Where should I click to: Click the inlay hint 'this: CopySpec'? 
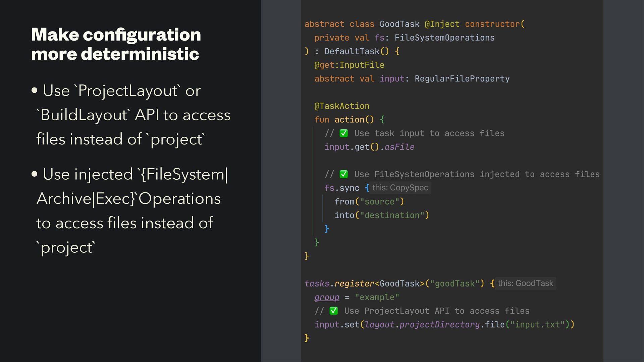(400, 188)
